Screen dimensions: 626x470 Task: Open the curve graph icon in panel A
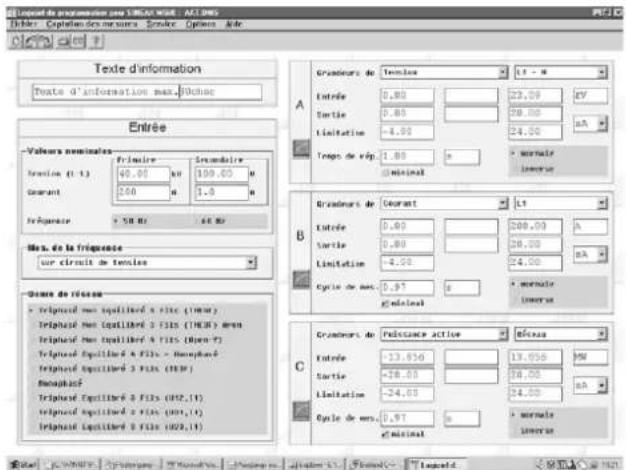coord(301,149)
